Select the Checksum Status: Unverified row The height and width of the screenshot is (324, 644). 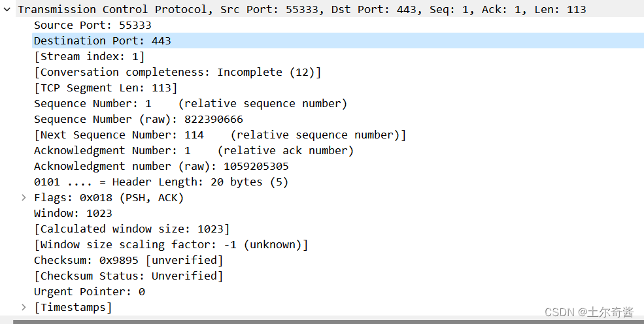[128, 276]
